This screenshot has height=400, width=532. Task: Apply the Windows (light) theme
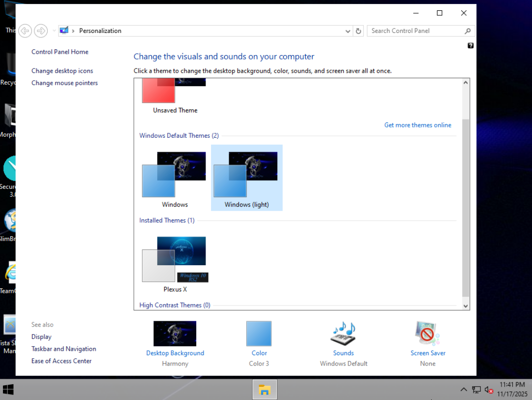(247, 178)
